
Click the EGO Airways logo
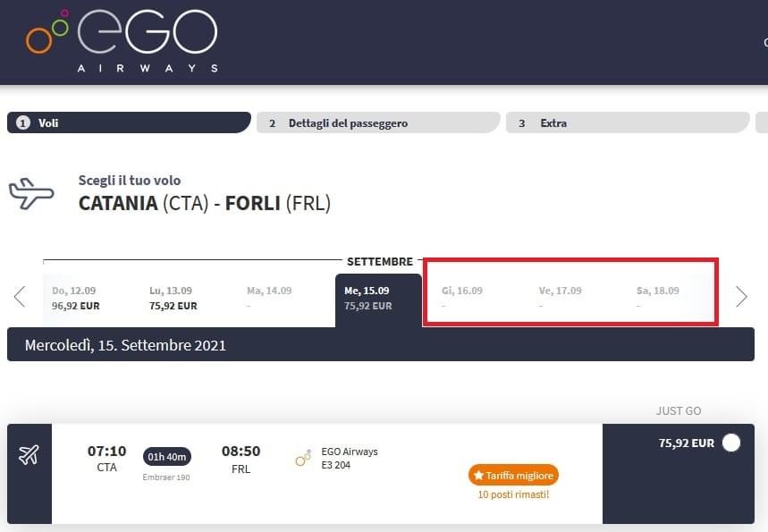(122, 40)
